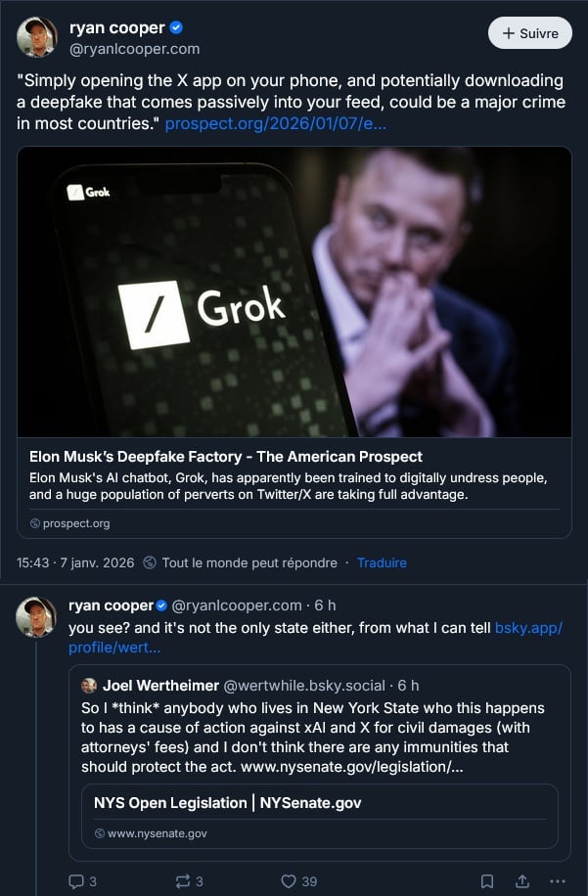Click Tout le monde peut répondre setting

coord(249,562)
